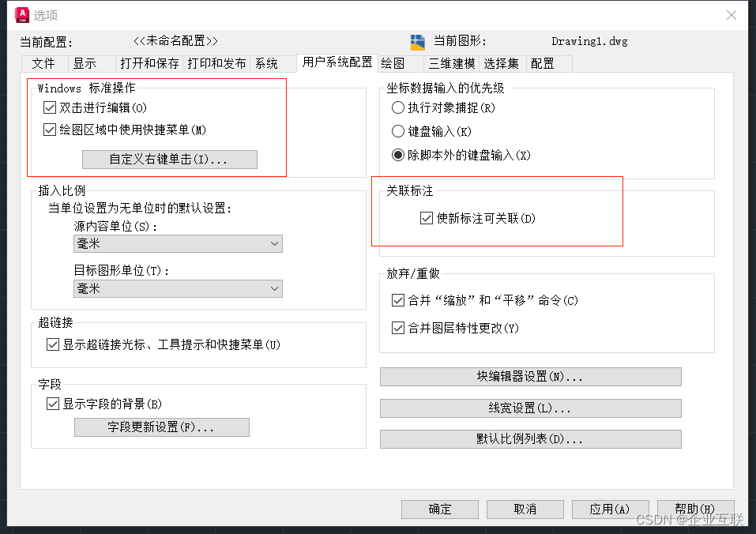756x534 pixels.
Task: Open the 三维建模 tab
Action: [452, 64]
